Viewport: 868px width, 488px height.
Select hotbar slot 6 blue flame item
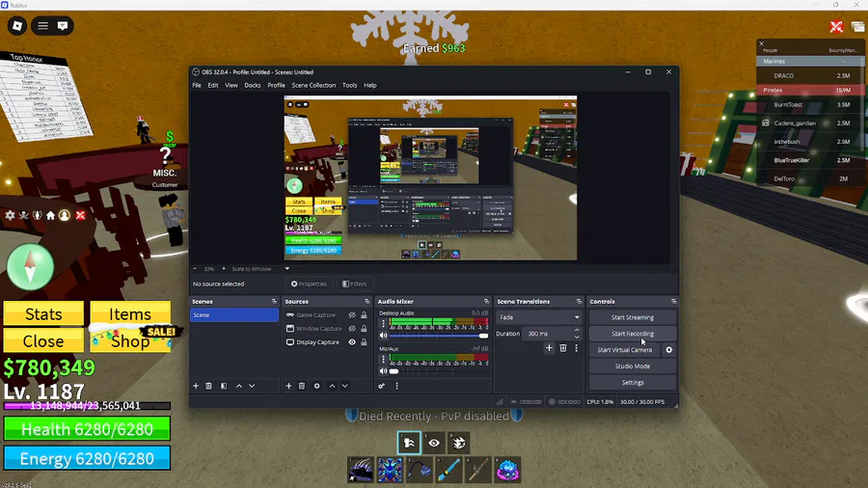click(507, 470)
